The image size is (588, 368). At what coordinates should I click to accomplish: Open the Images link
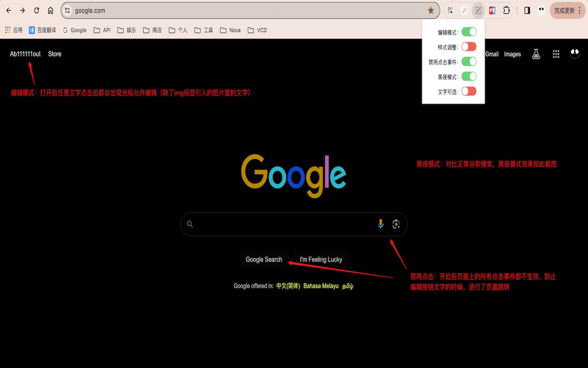coord(513,54)
